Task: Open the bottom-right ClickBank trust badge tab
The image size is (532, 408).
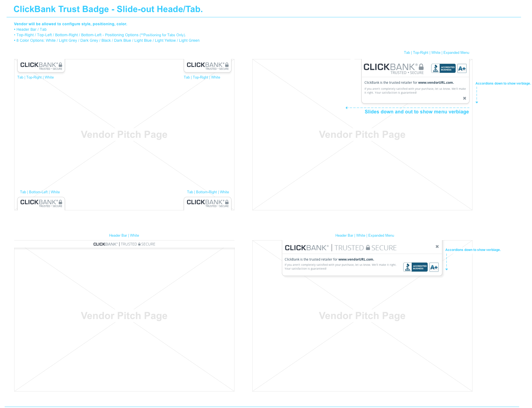Action: click(208, 203)
